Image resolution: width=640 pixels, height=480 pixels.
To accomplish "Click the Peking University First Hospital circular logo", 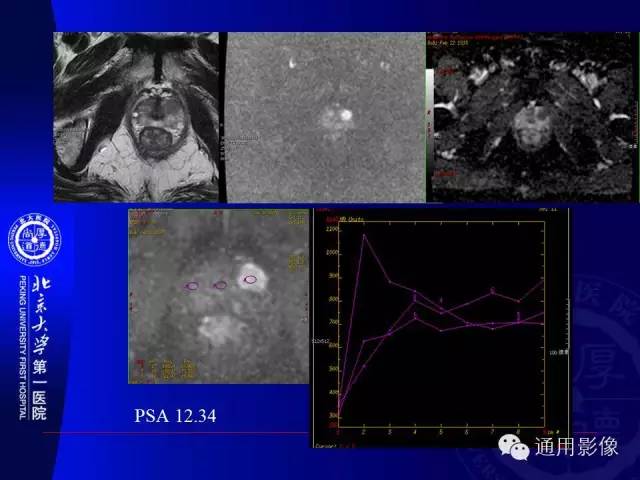I will (34, 240).
